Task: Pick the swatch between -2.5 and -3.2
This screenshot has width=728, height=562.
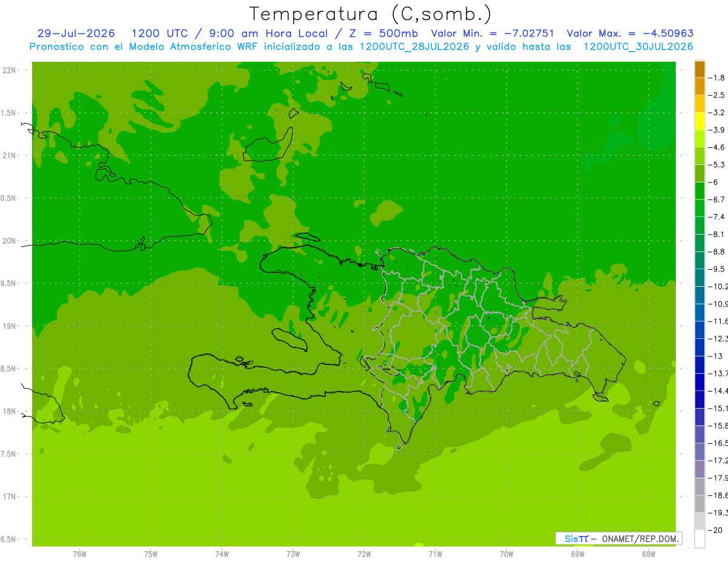Action: coord(699,104)
